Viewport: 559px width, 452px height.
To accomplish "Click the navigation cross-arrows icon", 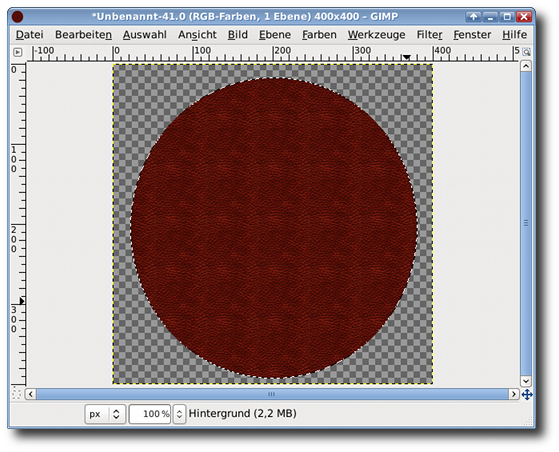I will tap(527, 395).
